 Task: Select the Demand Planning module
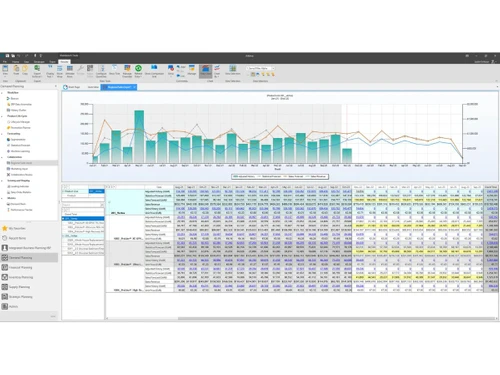tap(29, 257)
